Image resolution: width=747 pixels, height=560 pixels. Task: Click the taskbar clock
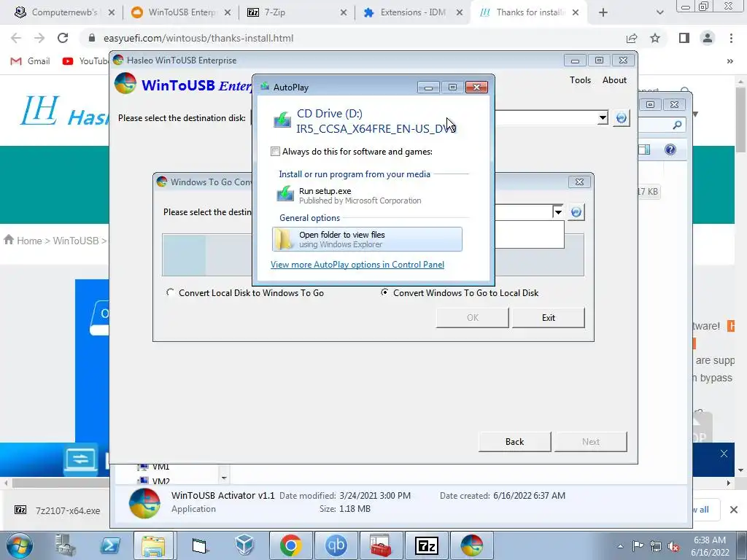[710, 546]
